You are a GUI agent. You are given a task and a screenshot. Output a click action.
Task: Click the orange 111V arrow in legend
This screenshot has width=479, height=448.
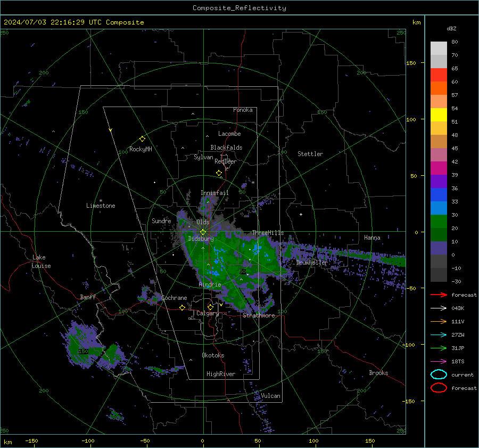(439, 321)
